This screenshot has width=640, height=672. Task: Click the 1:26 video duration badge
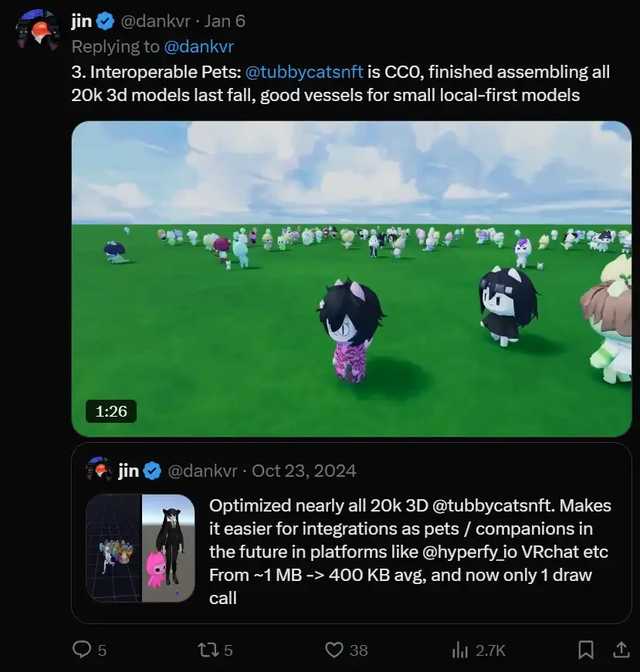(111, 411)
